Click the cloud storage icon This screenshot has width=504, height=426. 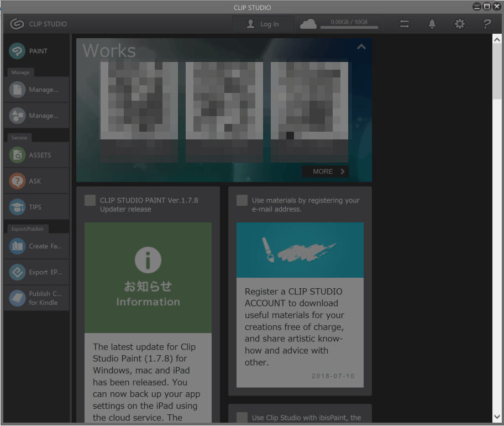[308, 24]
